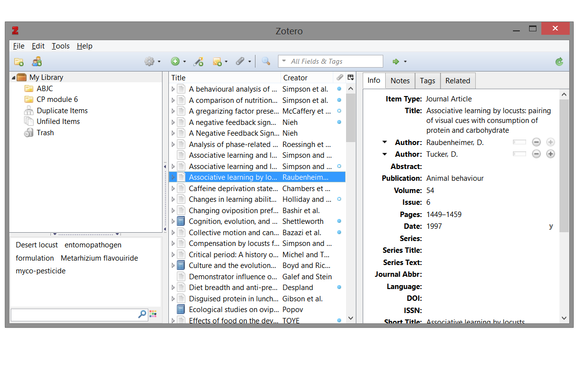Toggle name field mode for Raubenheimer
This screenshot has width=580, height=388.
coord(519,142)
